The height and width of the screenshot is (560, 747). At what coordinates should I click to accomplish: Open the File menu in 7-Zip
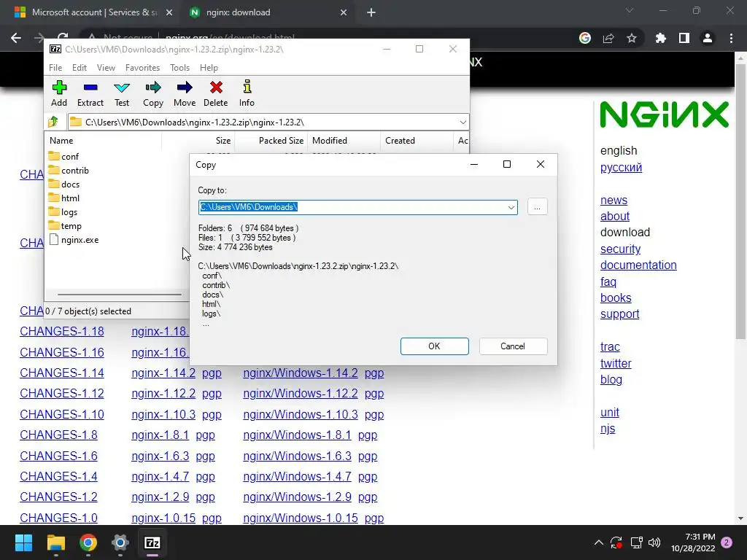coord(55,68)
